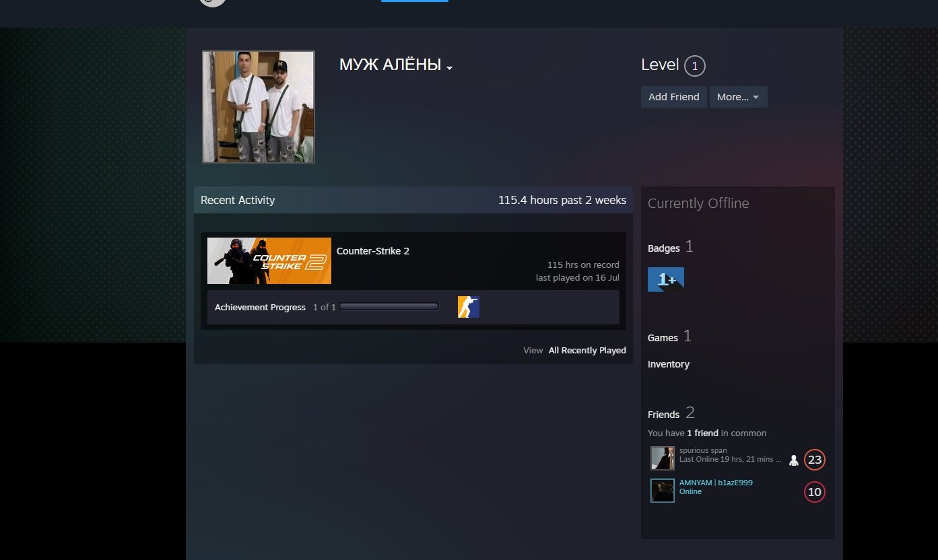Open the Counter-Strike 2 achievement icon
The image size is (938, 560).
(x=469, y=307)
